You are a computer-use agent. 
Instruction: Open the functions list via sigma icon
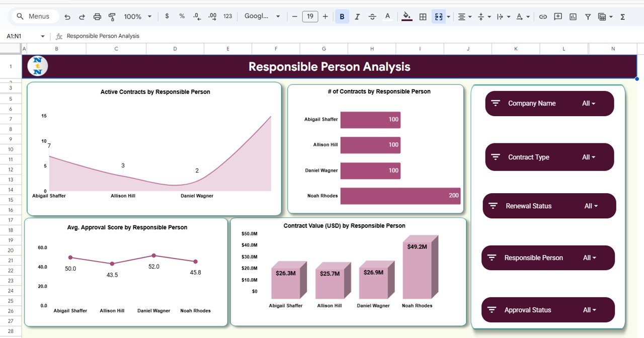tap(622, 16)
